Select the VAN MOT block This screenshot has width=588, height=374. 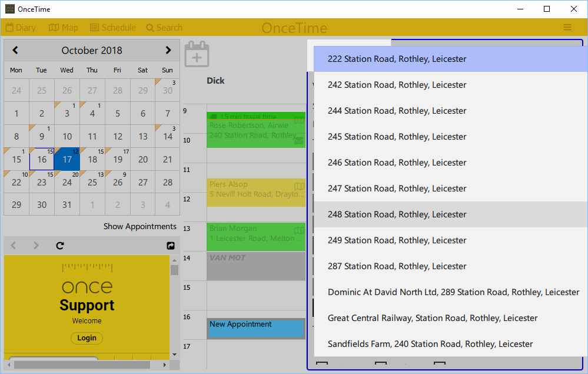point(256,266)
